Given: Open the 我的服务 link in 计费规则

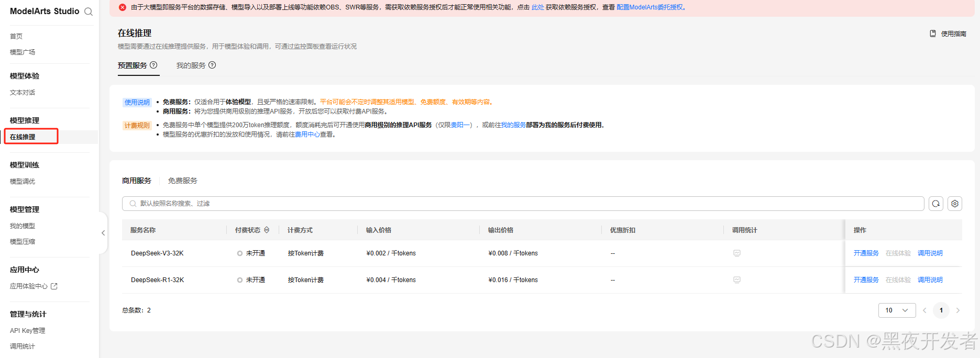Looking at the screenshot, I should click(514, 125).
